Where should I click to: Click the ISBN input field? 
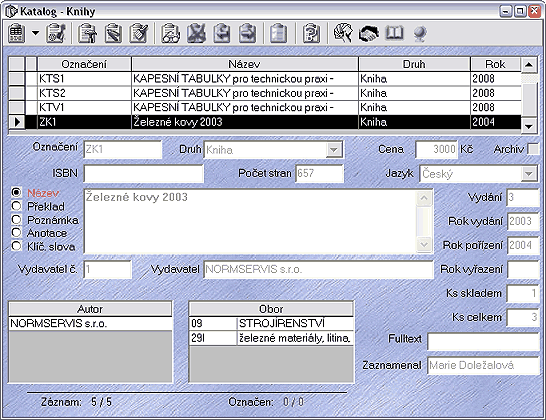pyautogui.click(x=143, y=173)
